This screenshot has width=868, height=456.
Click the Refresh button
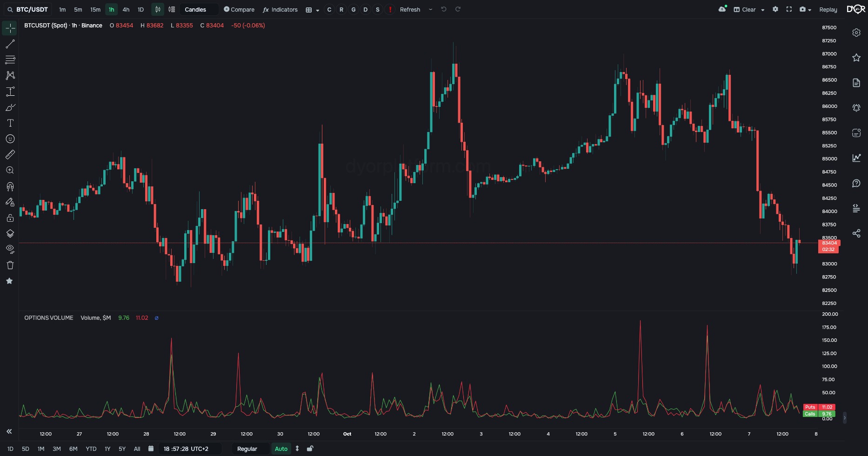tap(410, 9)
